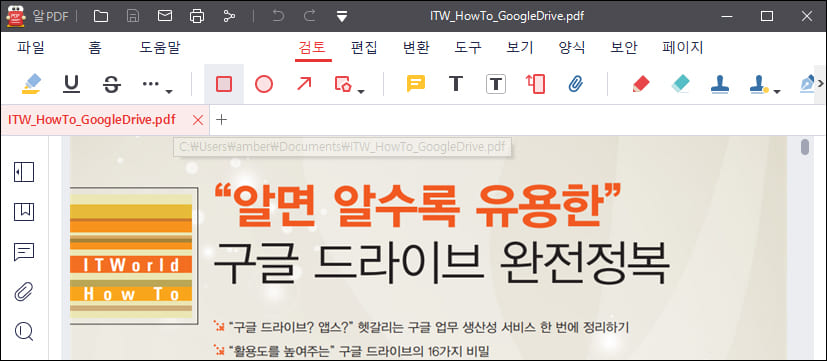Viewport: 827px width, 361px height.
Task: Click the 알PDF app logo
Action: 17,16
